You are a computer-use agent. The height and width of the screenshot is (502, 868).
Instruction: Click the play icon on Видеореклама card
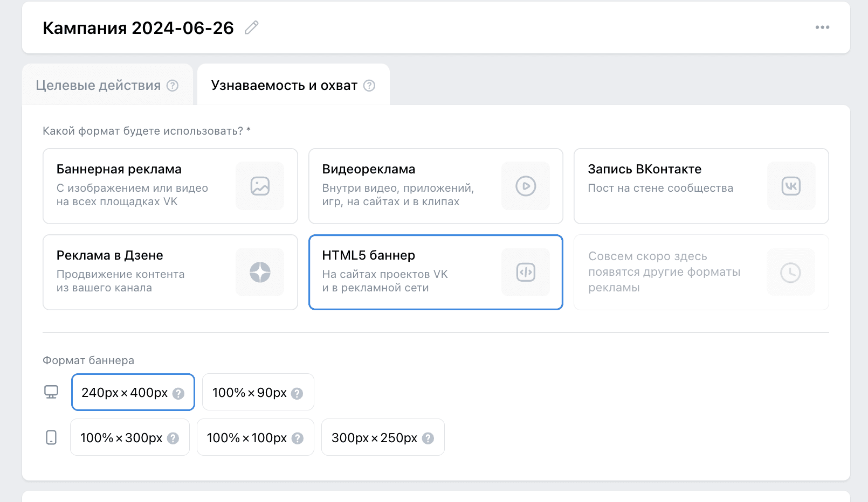coord(525,186)
